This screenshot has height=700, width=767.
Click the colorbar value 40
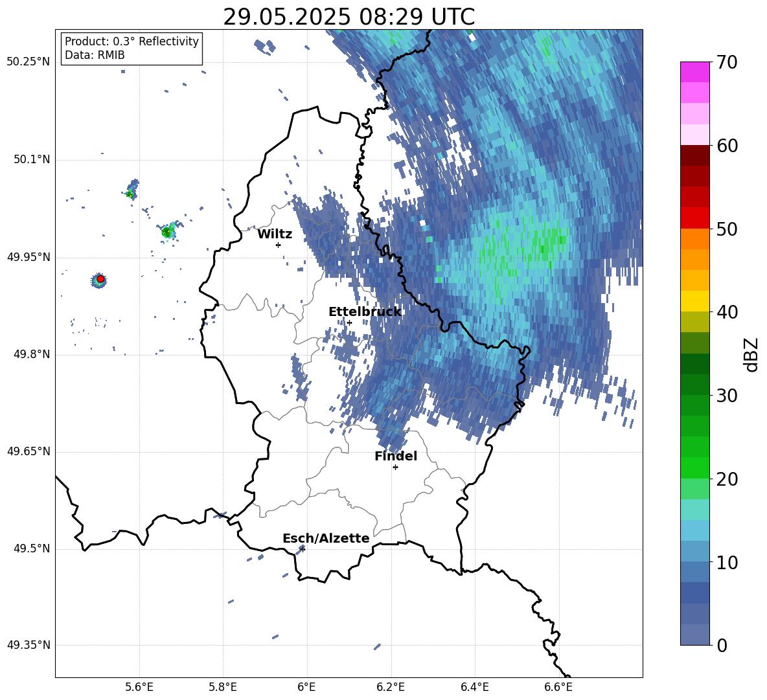727,312
